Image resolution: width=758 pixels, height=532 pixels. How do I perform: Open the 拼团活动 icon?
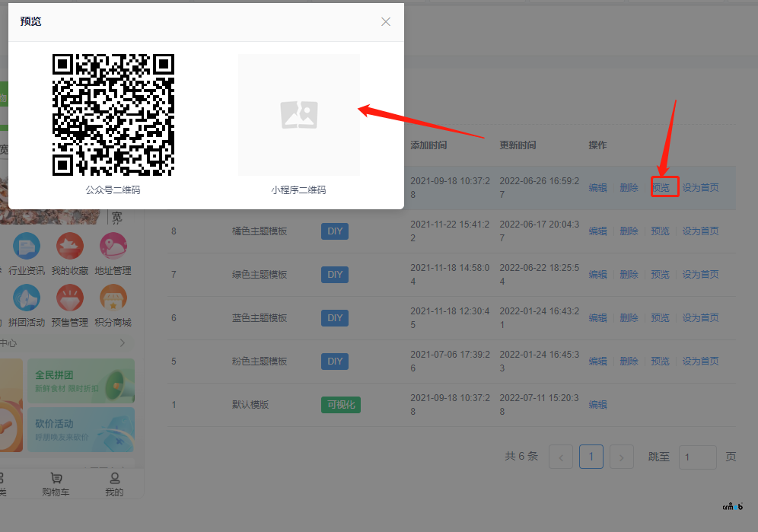[x=27, y=298]
